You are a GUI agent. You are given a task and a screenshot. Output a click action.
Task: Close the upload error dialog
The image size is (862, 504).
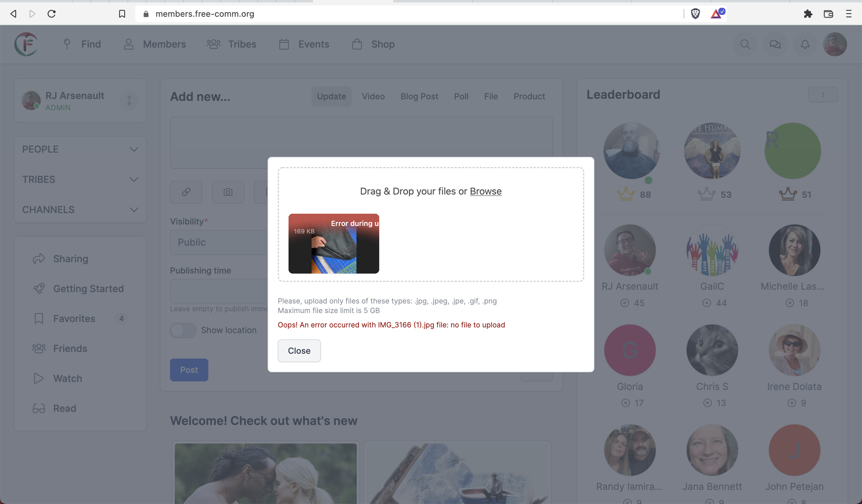(x=299, y=351)
